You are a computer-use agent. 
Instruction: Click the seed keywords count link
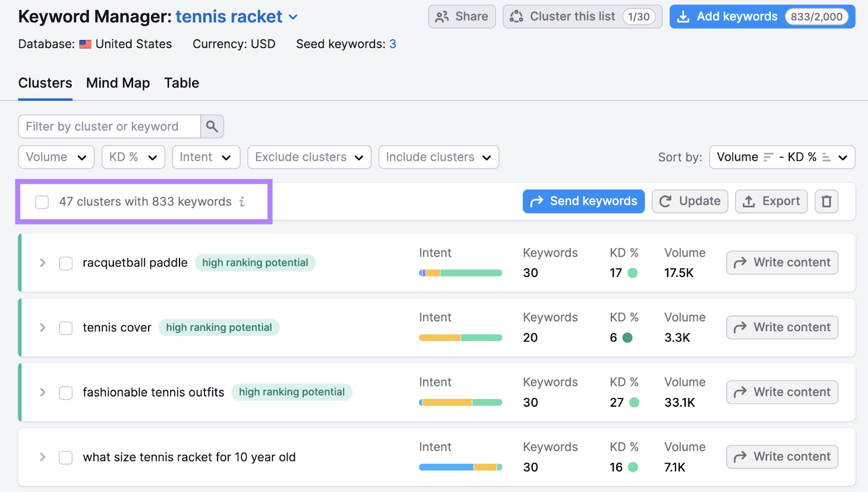coord(393,44)
